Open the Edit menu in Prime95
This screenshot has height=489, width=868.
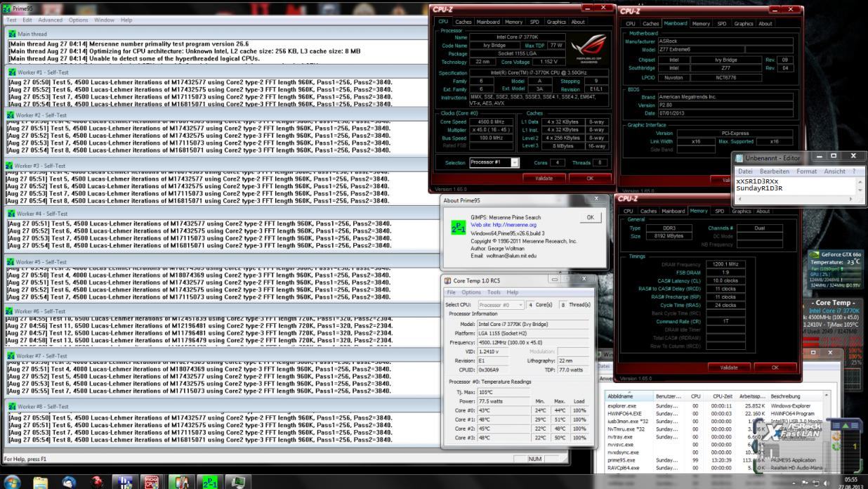pyautogui.click(x=27, y=20)
